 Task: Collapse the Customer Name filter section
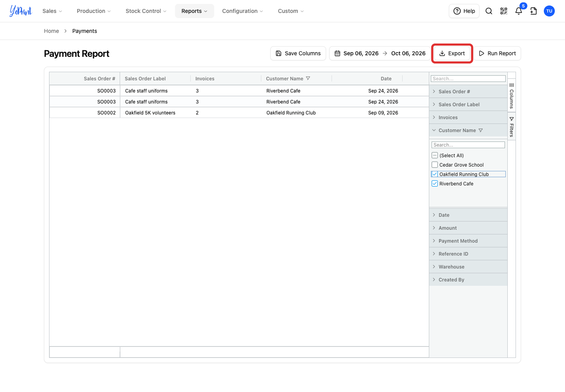(468, 130)
